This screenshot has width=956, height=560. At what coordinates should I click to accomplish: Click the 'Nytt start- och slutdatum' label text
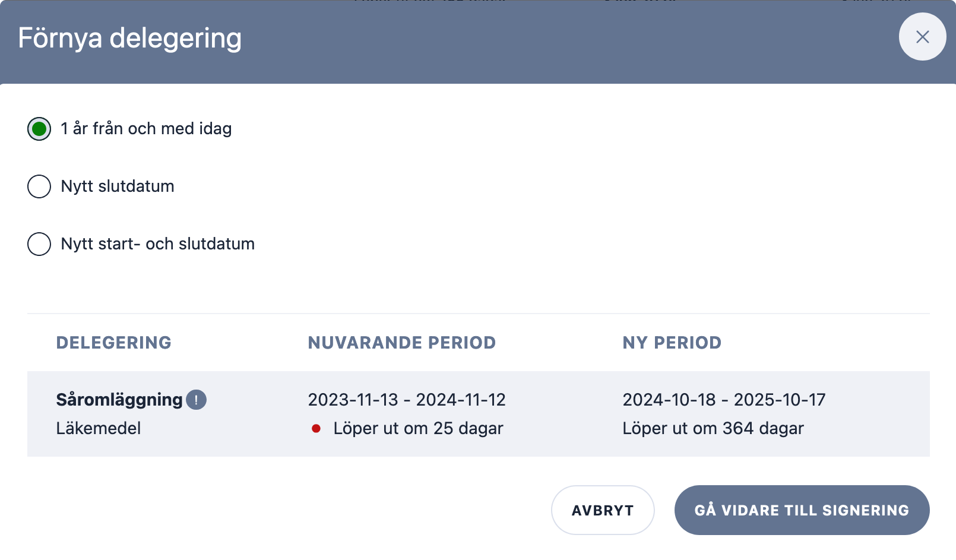point(158,244)
